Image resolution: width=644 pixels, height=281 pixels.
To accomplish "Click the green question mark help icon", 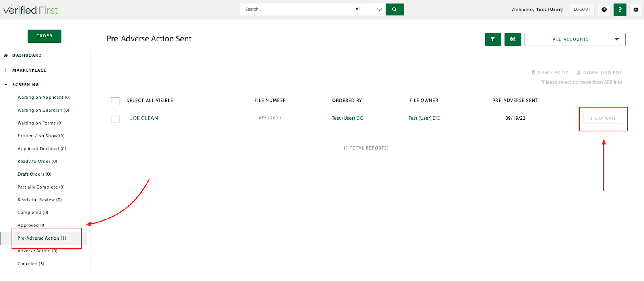I will (620, 10).
